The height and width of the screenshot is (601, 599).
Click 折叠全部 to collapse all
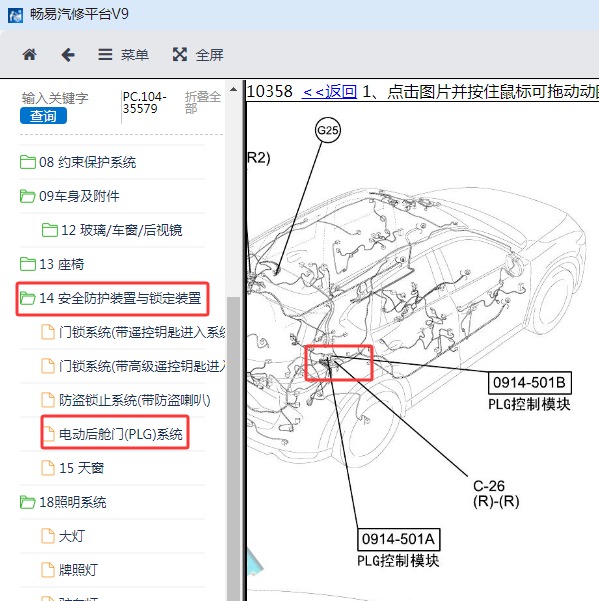pyautogui.click(x=203, y=102)
